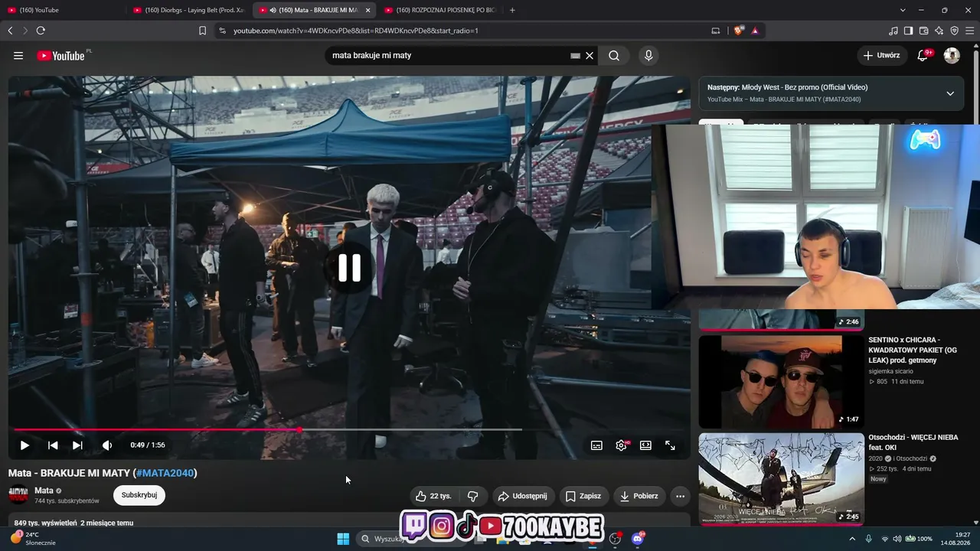Image resolution: width=980 pixels, height=551 pixels.
Task: Open Brave Rewards triangle icon
Action: 755,31
